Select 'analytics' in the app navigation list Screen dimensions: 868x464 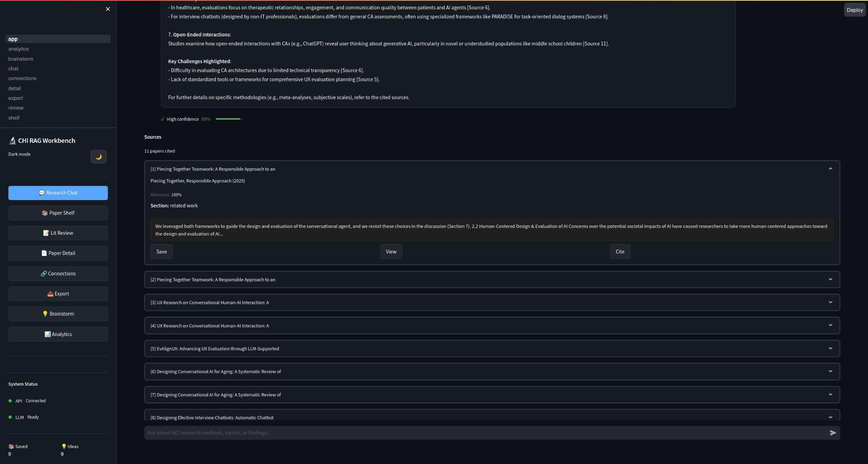click(18, 49)
